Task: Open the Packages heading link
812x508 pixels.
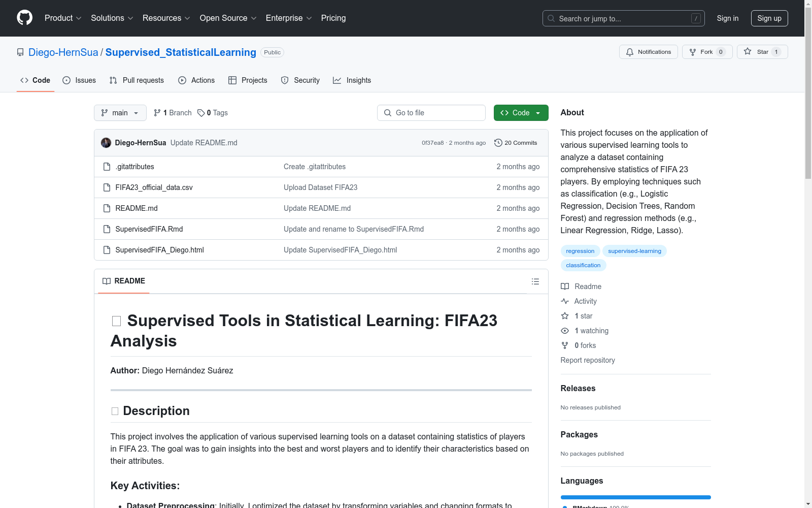Action: 579,434
